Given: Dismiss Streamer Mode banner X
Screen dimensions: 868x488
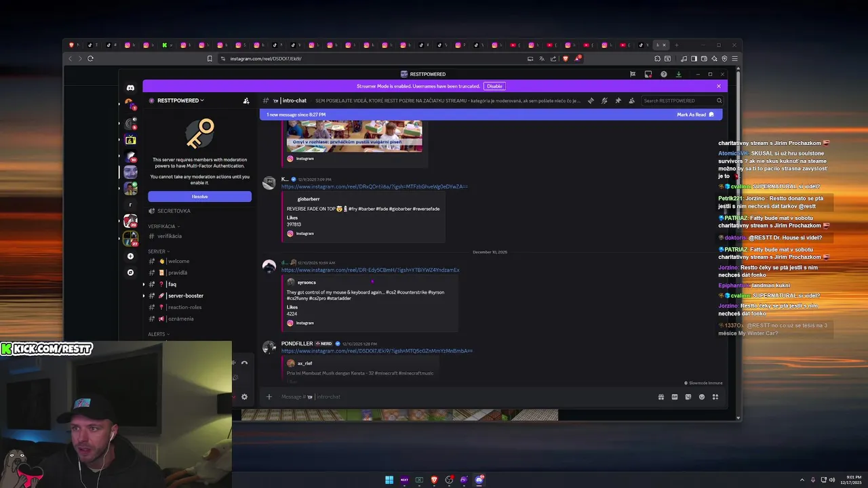Looking at the screenshot, I should pyautogui.click(x=719, y=86).
